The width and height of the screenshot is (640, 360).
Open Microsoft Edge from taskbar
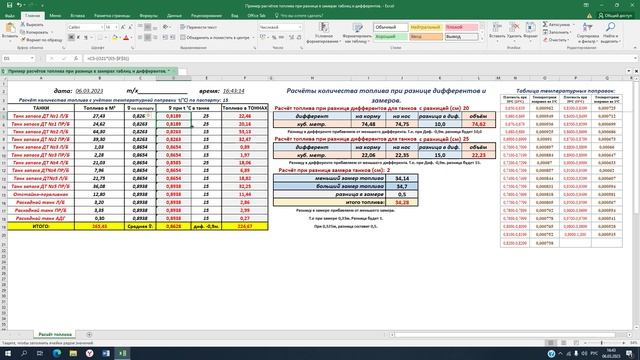pos(56,353)
